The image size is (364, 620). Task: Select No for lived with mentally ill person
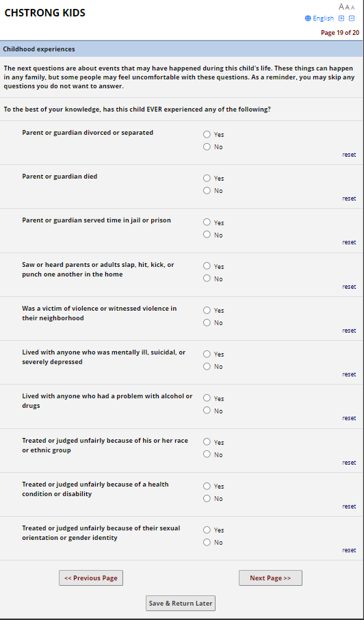(207, 366)
